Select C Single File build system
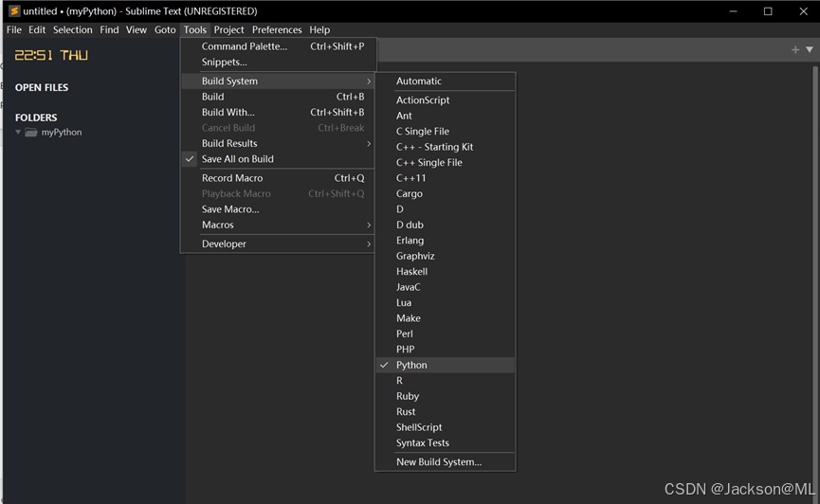 pyautogui.click(x=445, y=132)
